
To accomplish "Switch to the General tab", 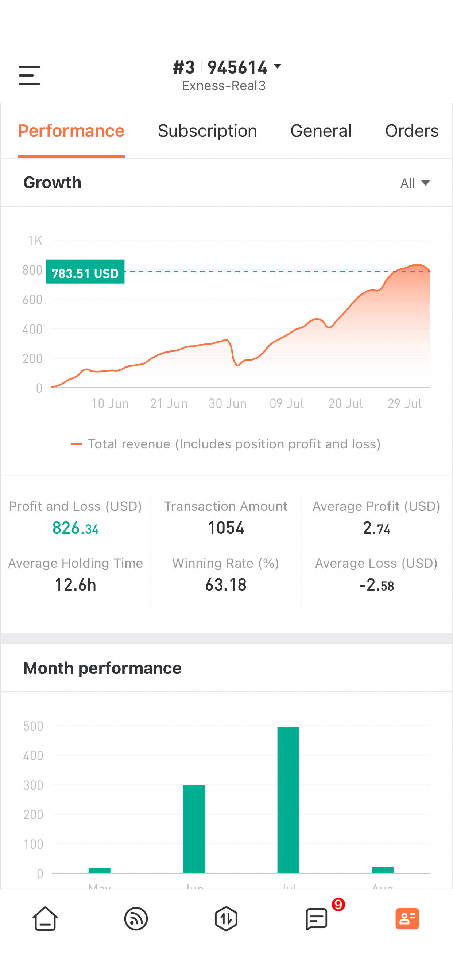I will (x=321, y=131).
